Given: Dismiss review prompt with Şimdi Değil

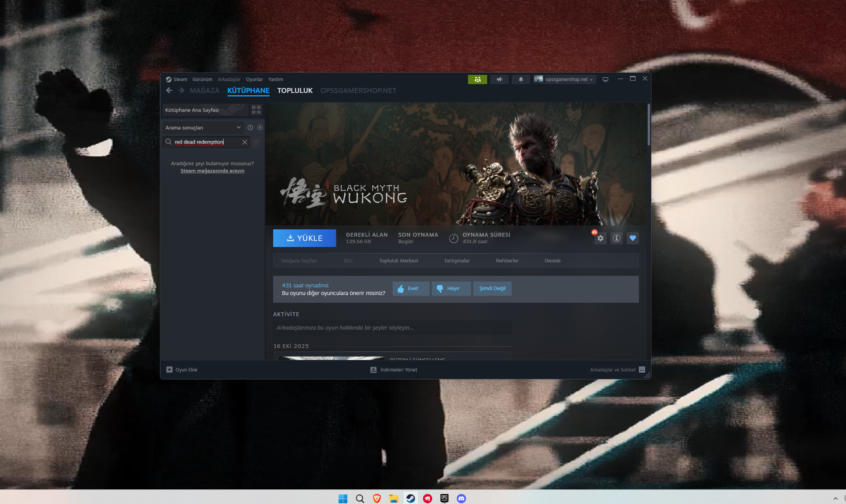Looking at the screenshot, I should [492, 288].
